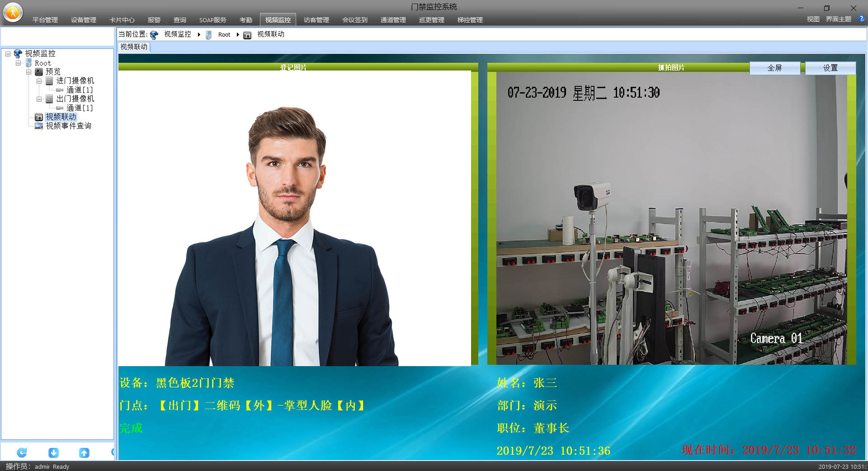868x471 pixels.
Task: Open the 卡片中心 menu
Action: pos(122,20)
